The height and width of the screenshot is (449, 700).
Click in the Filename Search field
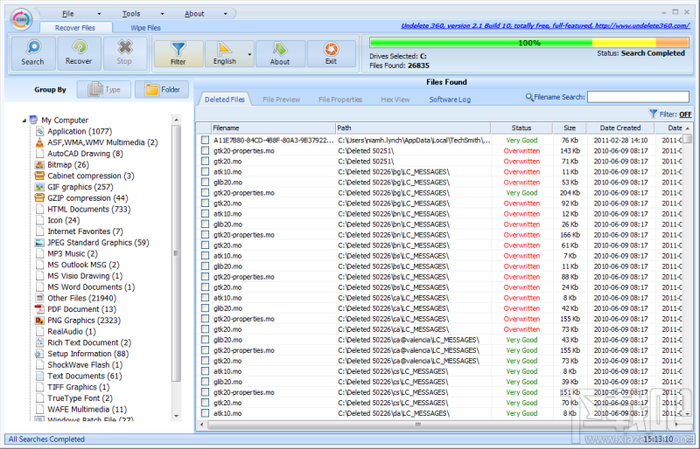pos(638,97)
